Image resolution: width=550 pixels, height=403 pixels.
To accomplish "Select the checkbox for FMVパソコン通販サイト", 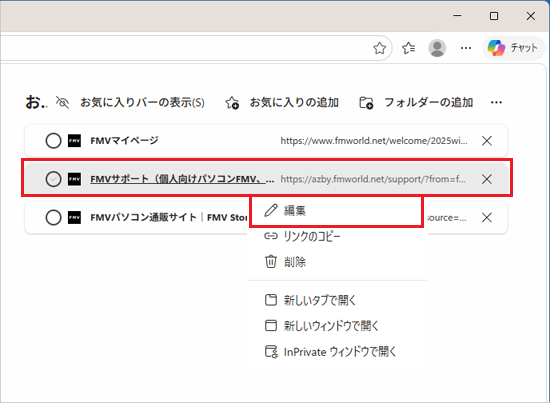I will pyautogui.click(x=53, y=217).
